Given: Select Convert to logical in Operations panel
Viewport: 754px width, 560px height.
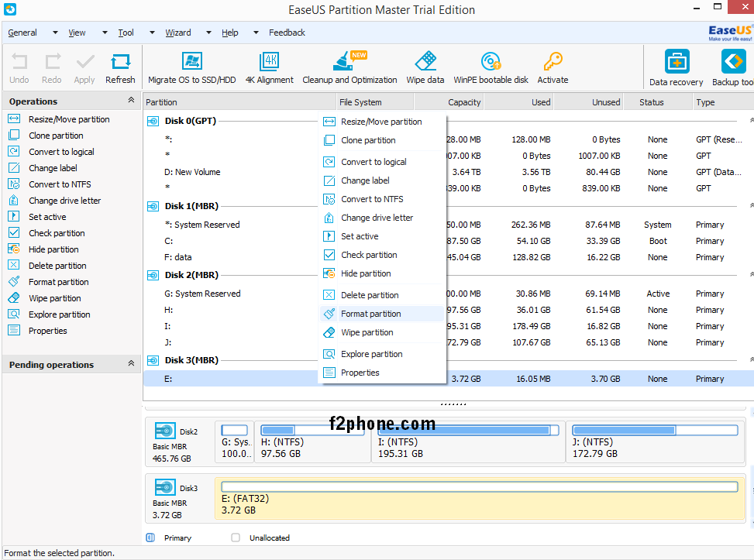Looking at the screenshot, I should pyautogui.click(x=61, y=152).
